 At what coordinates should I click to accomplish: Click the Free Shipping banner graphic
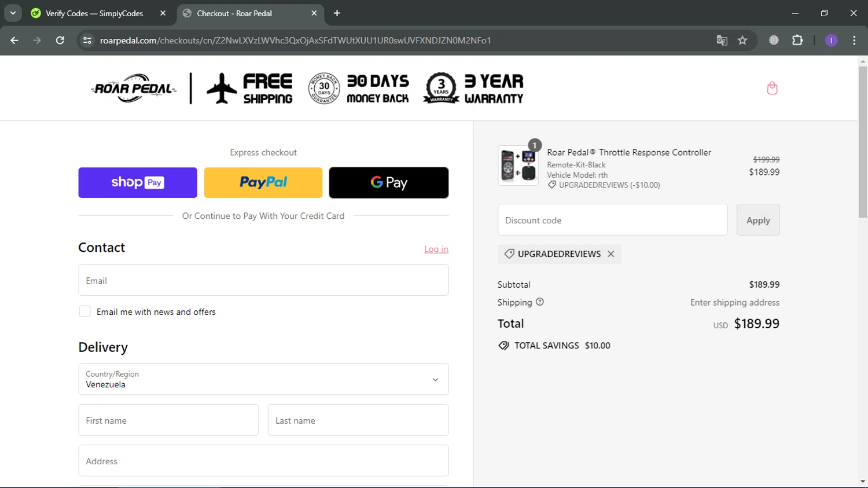point(250,88)
